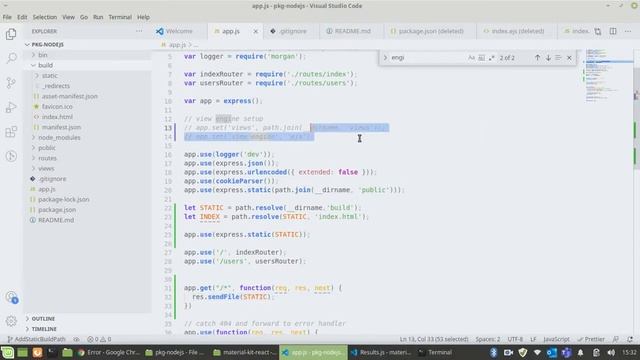Click Spaces: 2 indentation setting
The height and width of the screenshot is (360, 640).
[x=488, y=339]
